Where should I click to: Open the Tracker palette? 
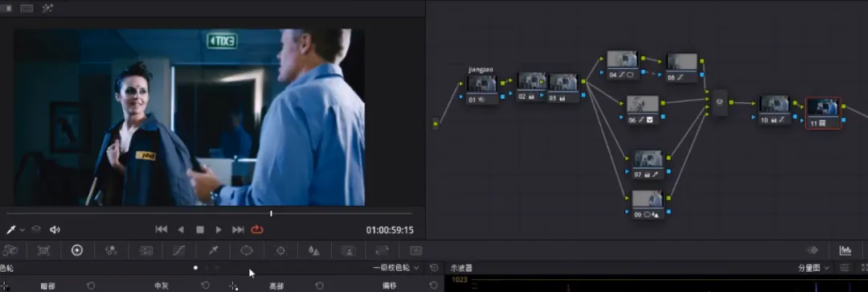click(x=280, y=250)
